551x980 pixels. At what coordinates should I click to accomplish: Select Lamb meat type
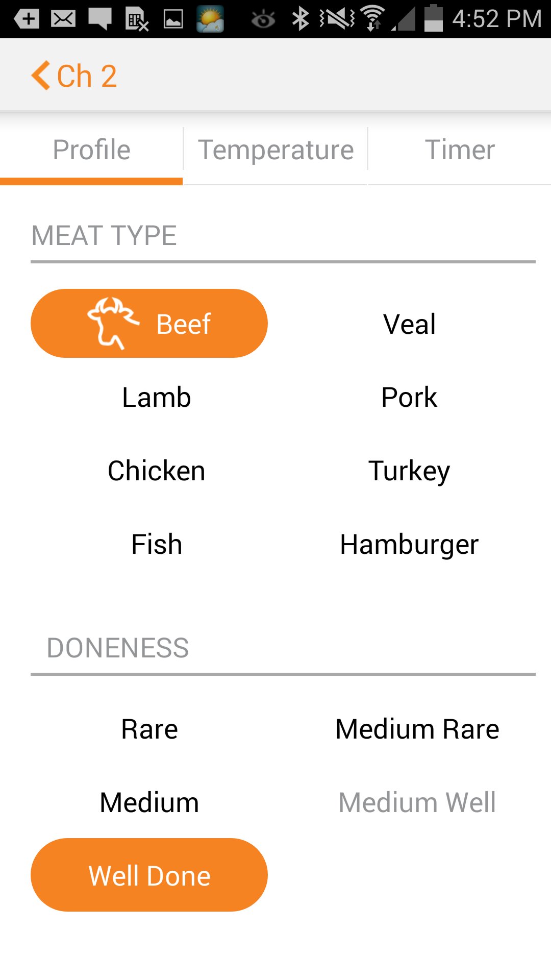click(156, 397)
